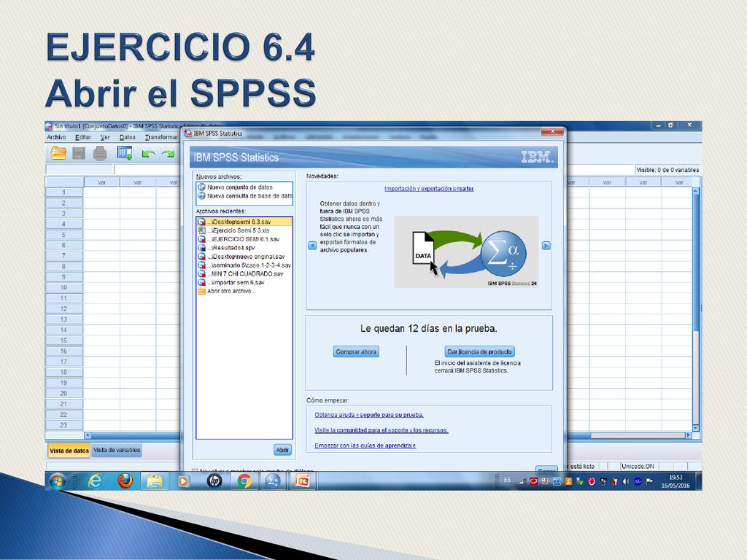Choose Abrir otro archivo... entry

coord(244,291)
